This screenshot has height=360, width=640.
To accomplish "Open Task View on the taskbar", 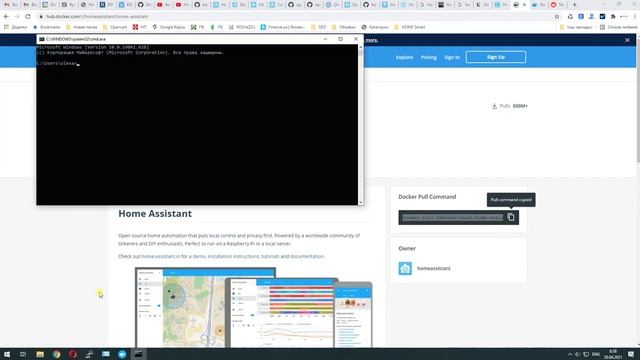I will pyautogui.click(x=23, y=354).
